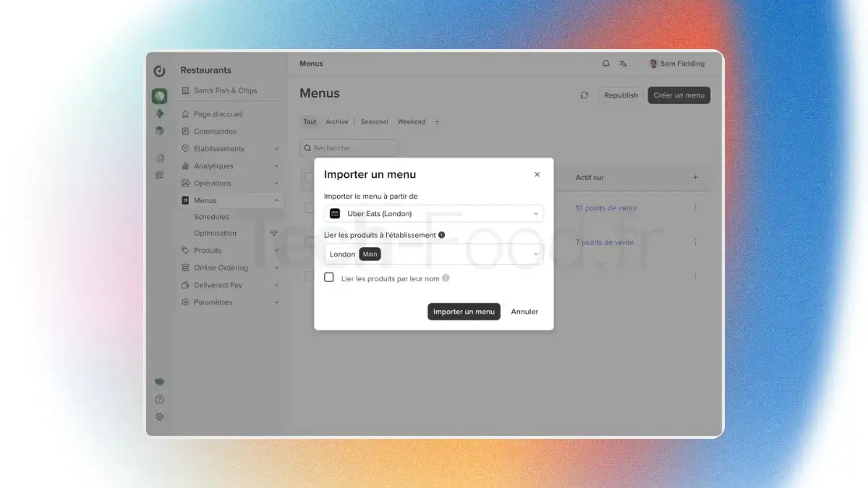868x488 pixels.
Task: Open Commandes via its receipt icon
Action: click(x=185, y=132)
